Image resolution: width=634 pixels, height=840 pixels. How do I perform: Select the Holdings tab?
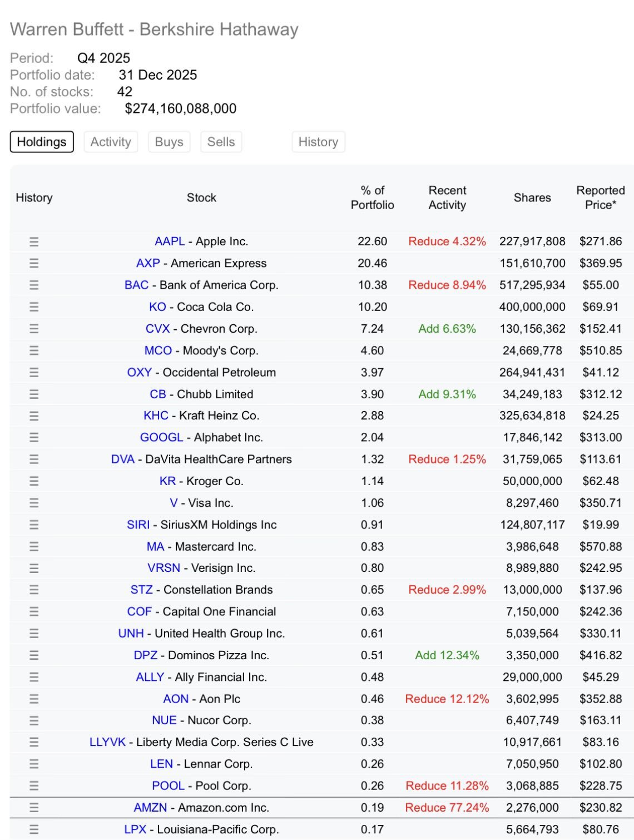pyautogui.click(x=42, y=142)
